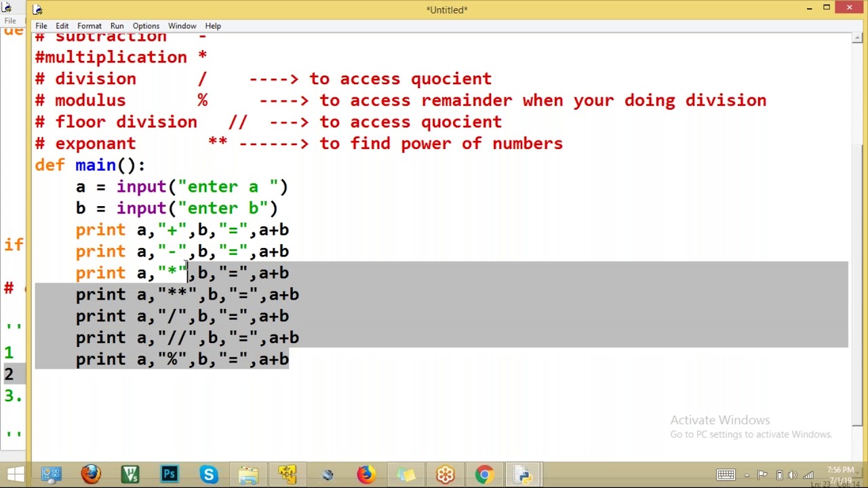Screen dimensions: 868x488
Task: Launch Photoshop from the taskbar
Action: pyautogui.click(x=170, y=474)
